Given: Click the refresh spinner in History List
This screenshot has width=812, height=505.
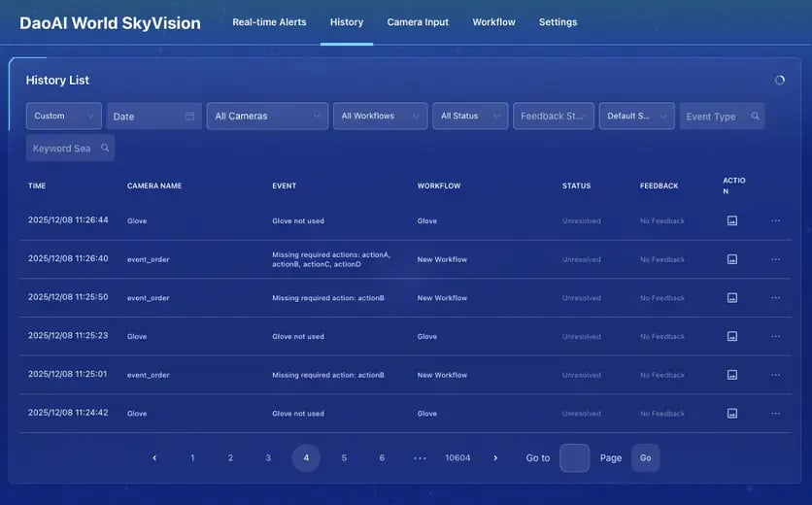Looking at the screenshot, I should coord(779,81).
